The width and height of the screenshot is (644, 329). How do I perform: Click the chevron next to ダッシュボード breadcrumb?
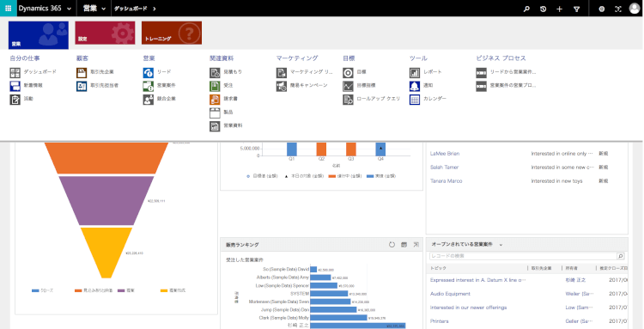tap(155, 9)
